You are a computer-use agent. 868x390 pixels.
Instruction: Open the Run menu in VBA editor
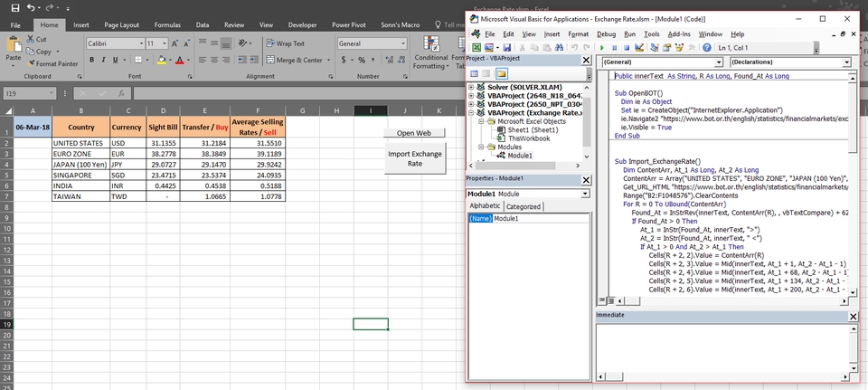coord(630,33)
